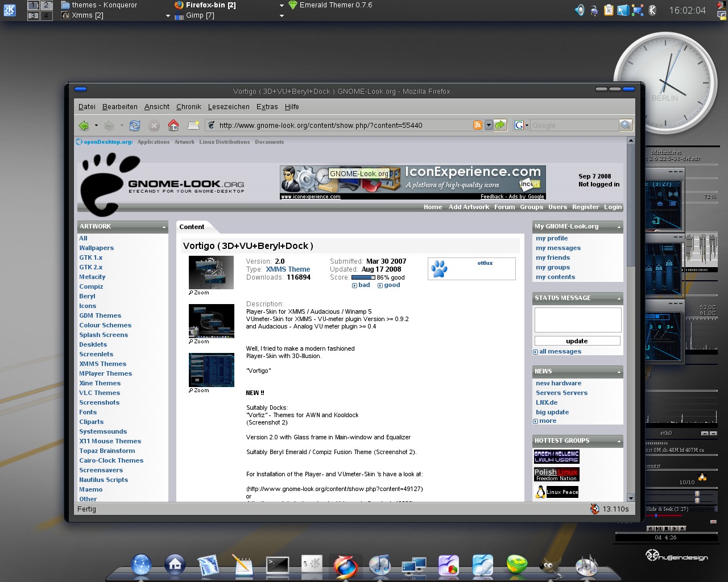Expand the Firefox-bin [2] taskbar group
Screen dimensions: 728x582
point(282,5)
